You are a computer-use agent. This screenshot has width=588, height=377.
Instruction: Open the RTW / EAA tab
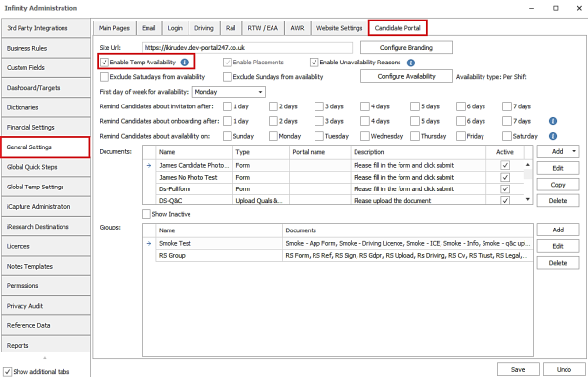(x=263, y=28)
